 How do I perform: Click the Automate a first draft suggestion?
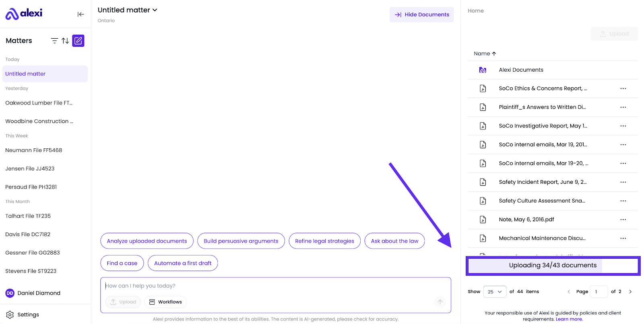click(x=183, y=263)
